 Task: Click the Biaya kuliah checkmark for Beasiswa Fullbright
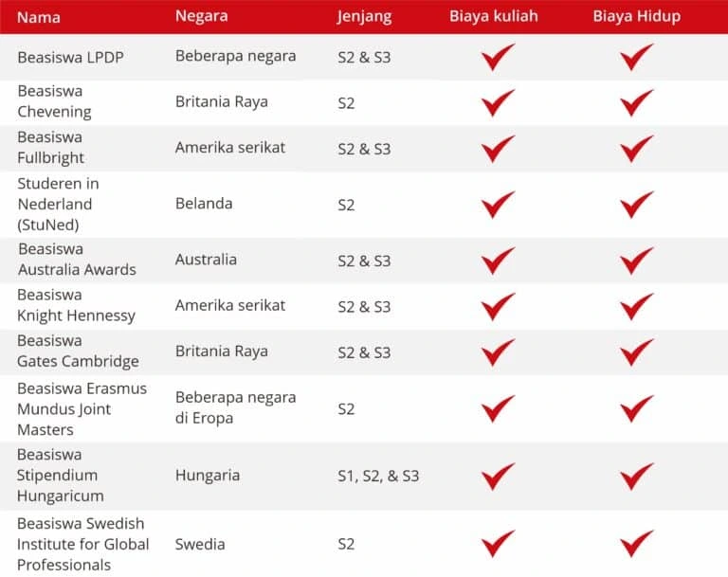[498, 149]
